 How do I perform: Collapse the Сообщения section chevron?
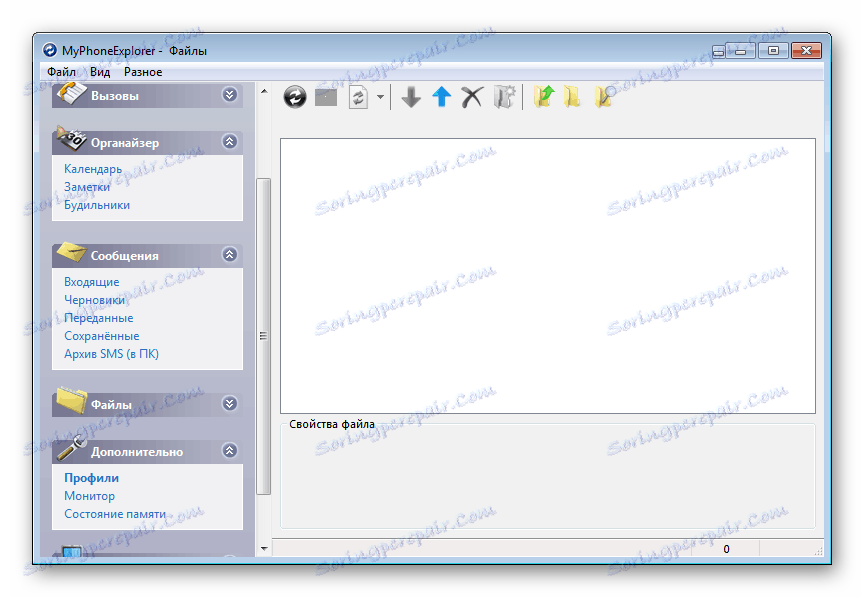click(x=230, y=255)
